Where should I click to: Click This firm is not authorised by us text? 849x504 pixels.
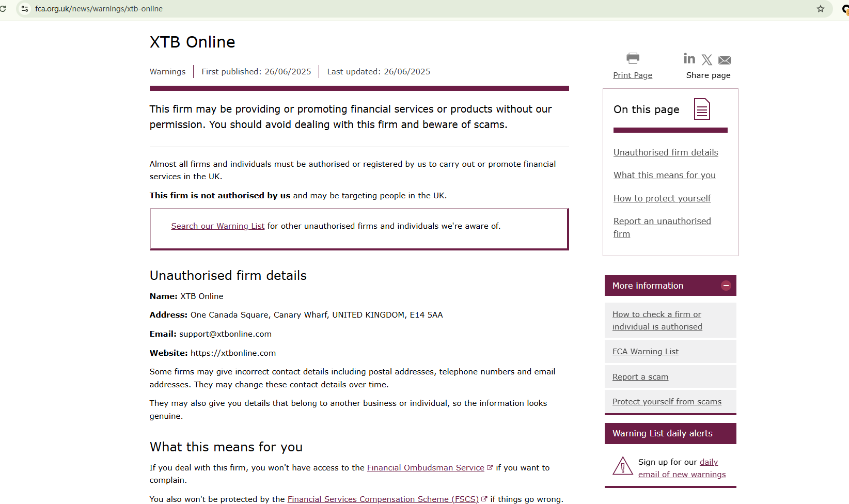point(220,196)
